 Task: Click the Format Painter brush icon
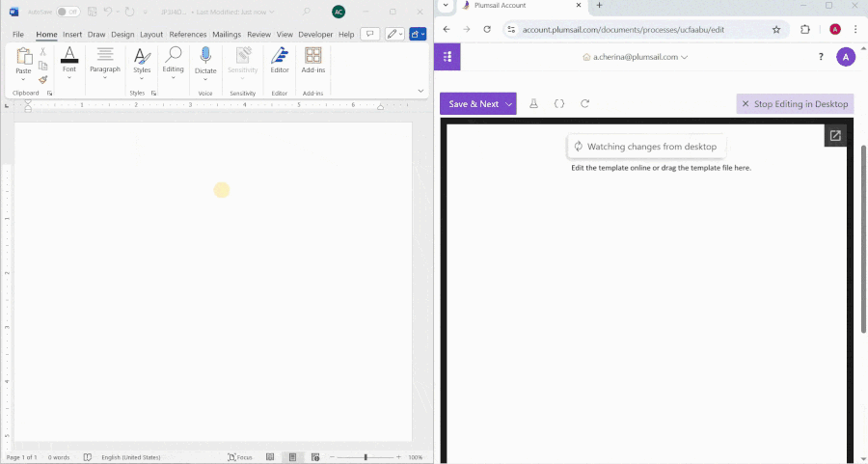(x=43, y=80)
